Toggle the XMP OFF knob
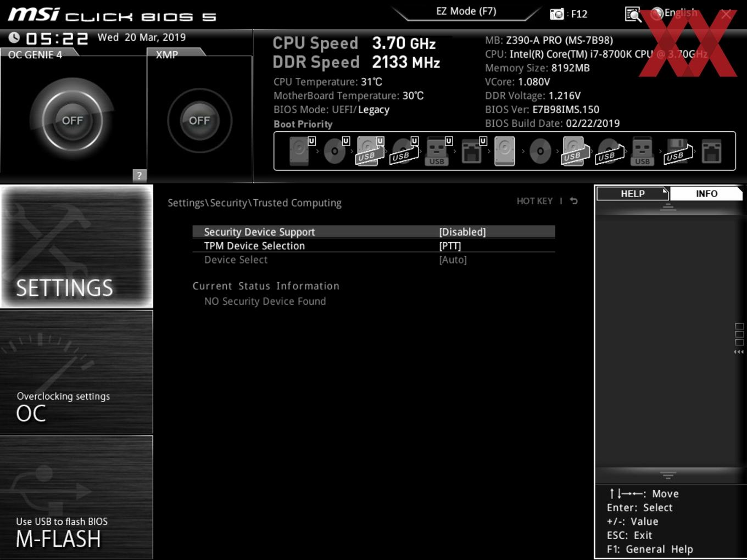This screenshot has height=560, width=747. tap(199, 120)
